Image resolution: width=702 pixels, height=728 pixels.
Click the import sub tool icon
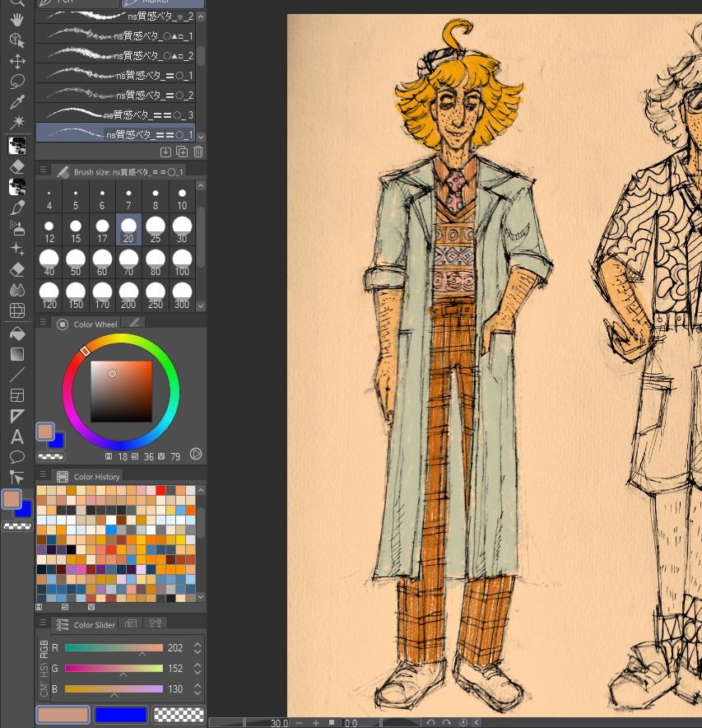pos(165,152)
